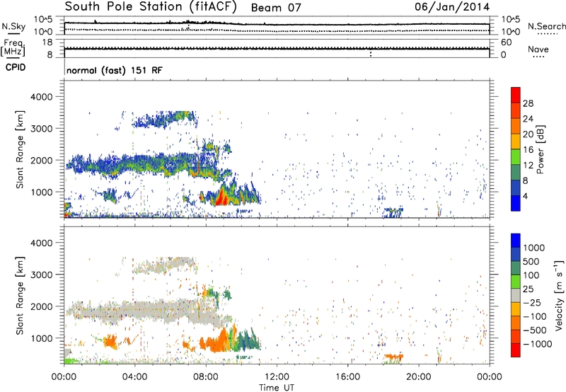The height and width of the screenshot is (392, 566).
Task: Click the 'Power [dB]' colorbar label
Action: (x=541, y=149)
